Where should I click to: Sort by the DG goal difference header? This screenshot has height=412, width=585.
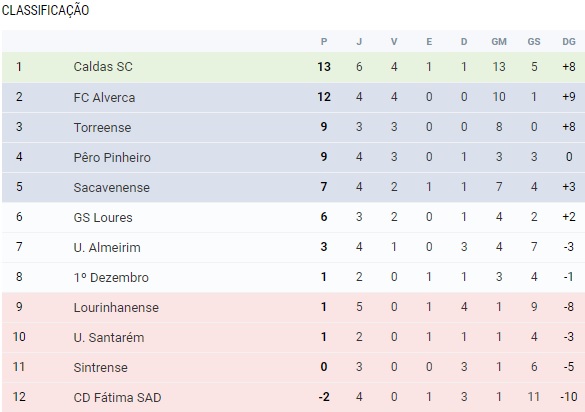click(x=569, y=41)
